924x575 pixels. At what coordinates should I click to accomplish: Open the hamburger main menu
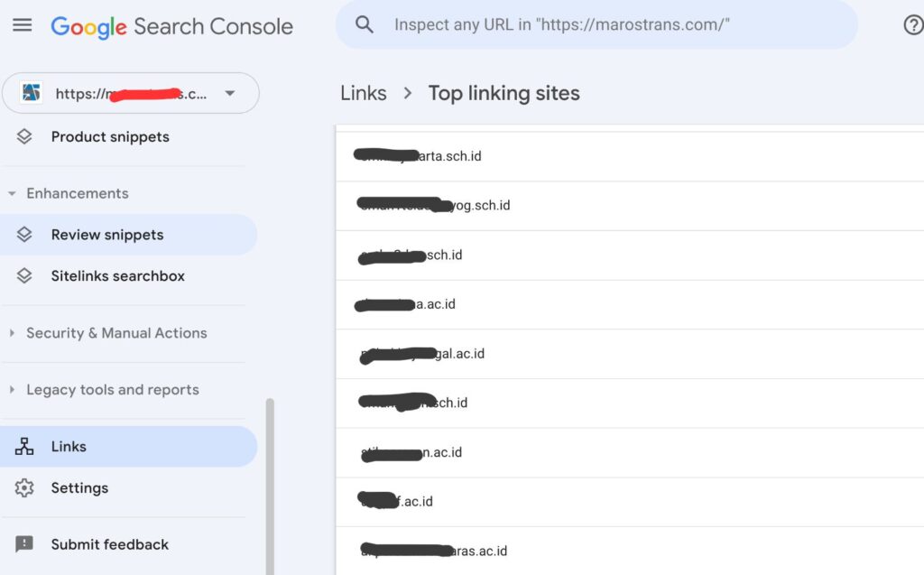pyautogui.click(x=23, y=25)
